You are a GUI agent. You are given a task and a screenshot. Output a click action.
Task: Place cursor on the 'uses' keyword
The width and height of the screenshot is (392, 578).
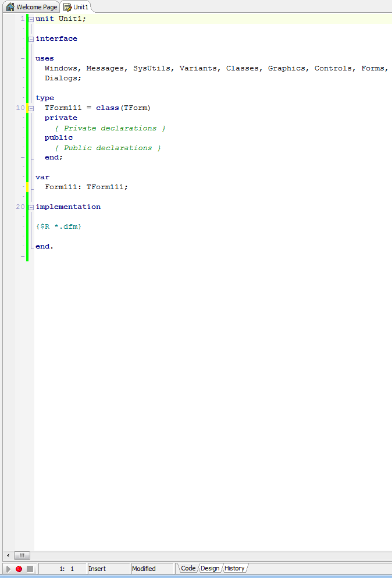pos(45,59)
